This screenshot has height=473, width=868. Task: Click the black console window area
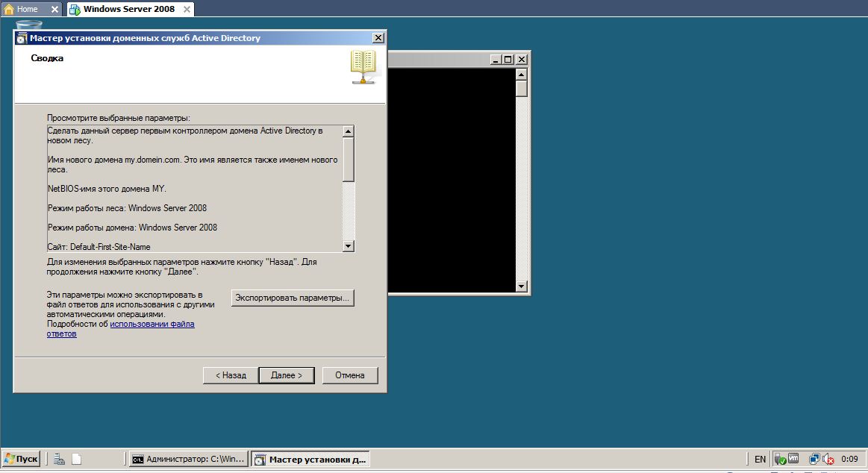tap(452, 180)
